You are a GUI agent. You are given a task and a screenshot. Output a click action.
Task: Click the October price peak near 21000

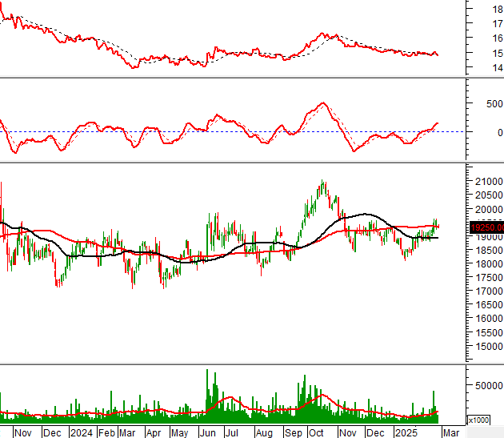322,183
